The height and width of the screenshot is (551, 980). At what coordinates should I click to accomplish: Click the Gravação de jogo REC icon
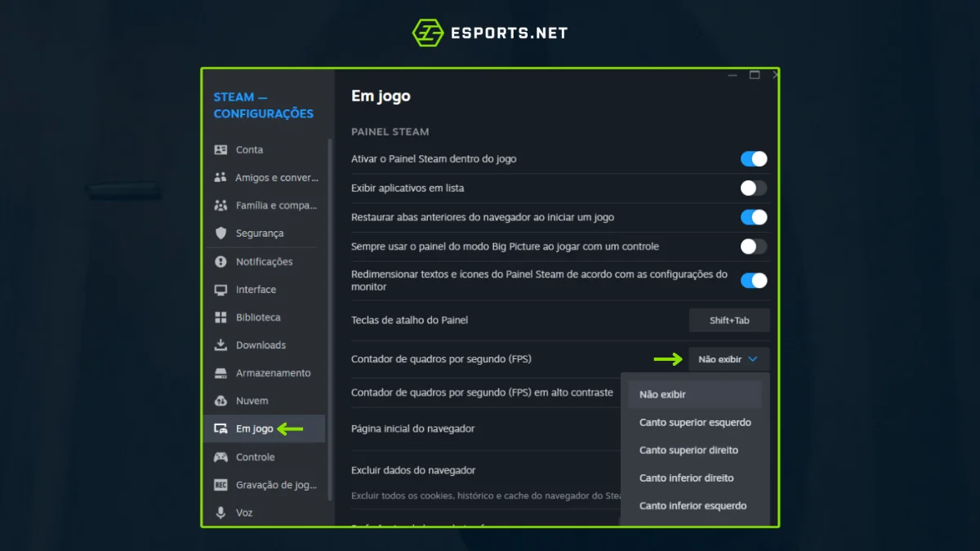[x=220, y=485]
